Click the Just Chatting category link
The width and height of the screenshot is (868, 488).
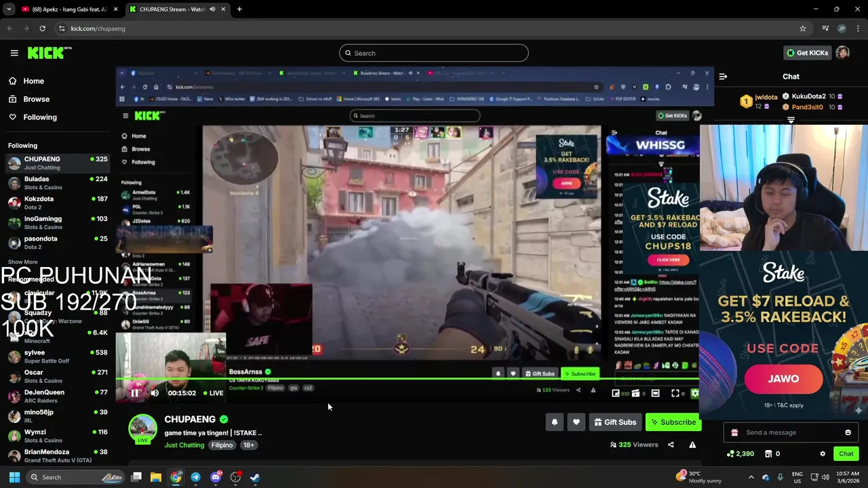pos(184,445)
